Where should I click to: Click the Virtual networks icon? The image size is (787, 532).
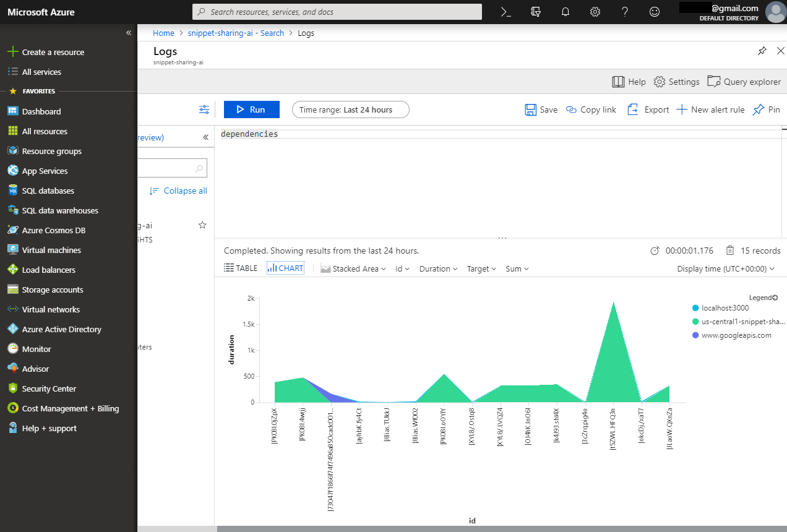12,309
